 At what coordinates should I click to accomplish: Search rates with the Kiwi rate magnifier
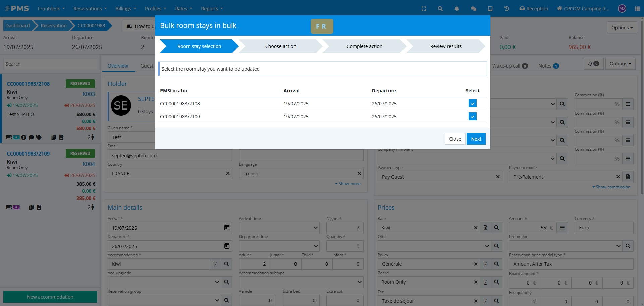496,228
